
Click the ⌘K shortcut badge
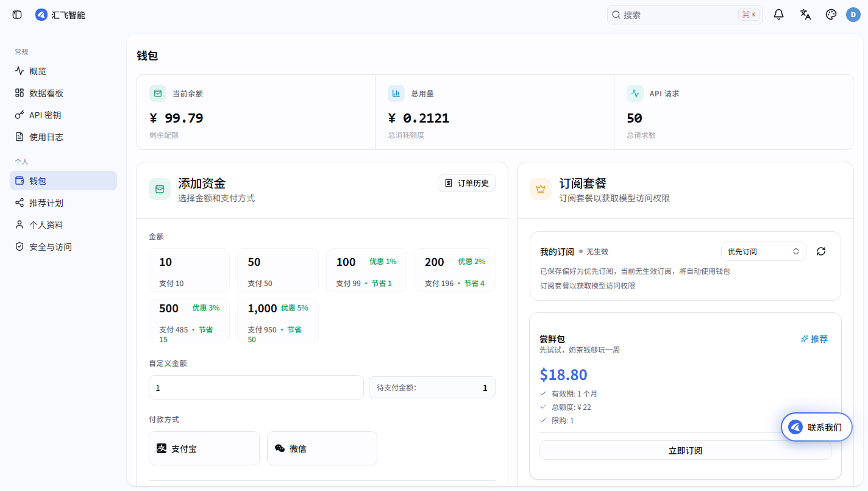tap(749, 15)
